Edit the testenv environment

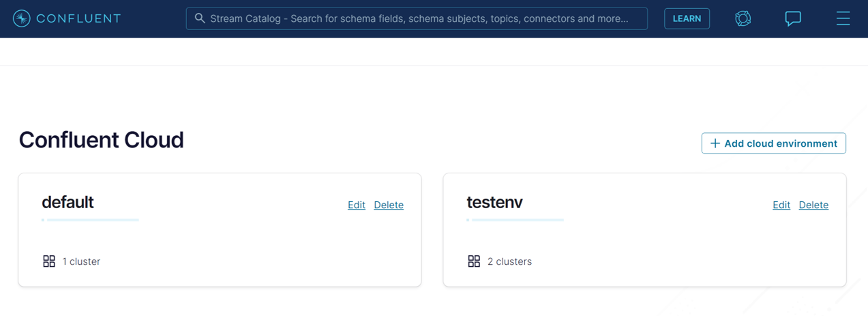[781, 205]
